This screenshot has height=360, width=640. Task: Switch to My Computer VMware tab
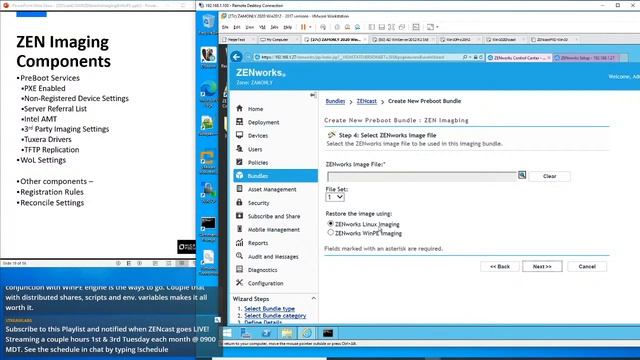tap(278, 40)
